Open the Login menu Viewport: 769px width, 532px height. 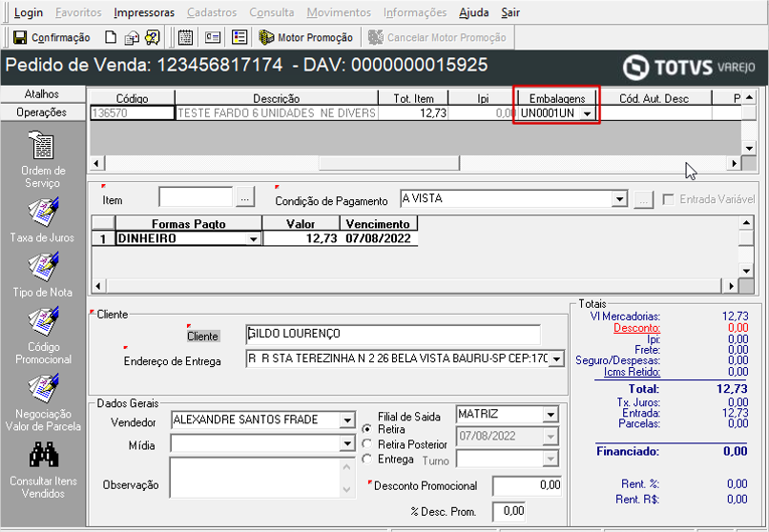click(29, 12)
